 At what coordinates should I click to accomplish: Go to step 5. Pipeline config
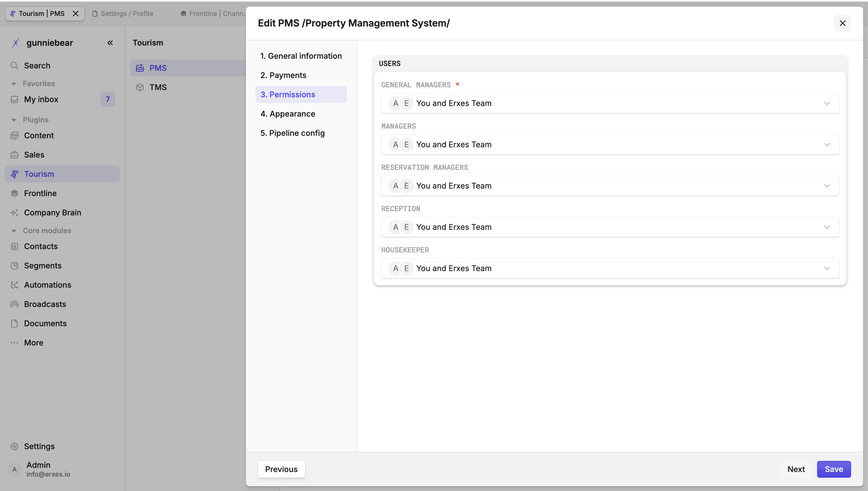[301, 133]
